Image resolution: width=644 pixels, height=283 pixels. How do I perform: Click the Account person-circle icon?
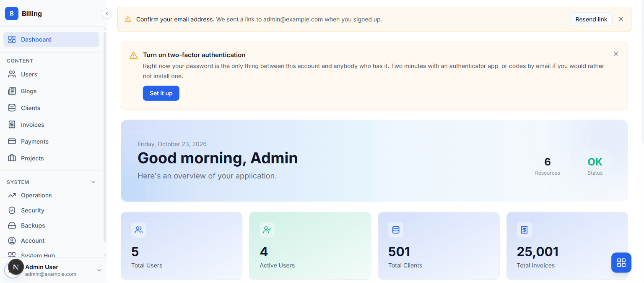[x=12, y=241]
